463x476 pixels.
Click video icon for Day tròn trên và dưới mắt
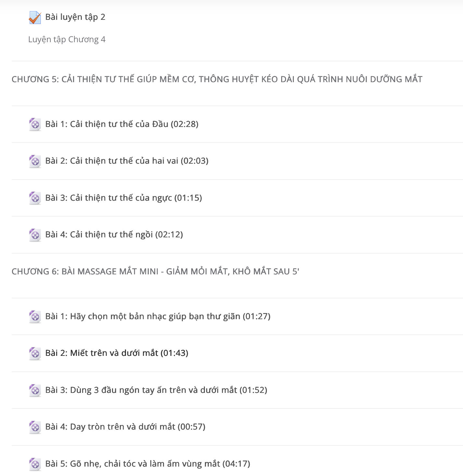tap(35, 427)
